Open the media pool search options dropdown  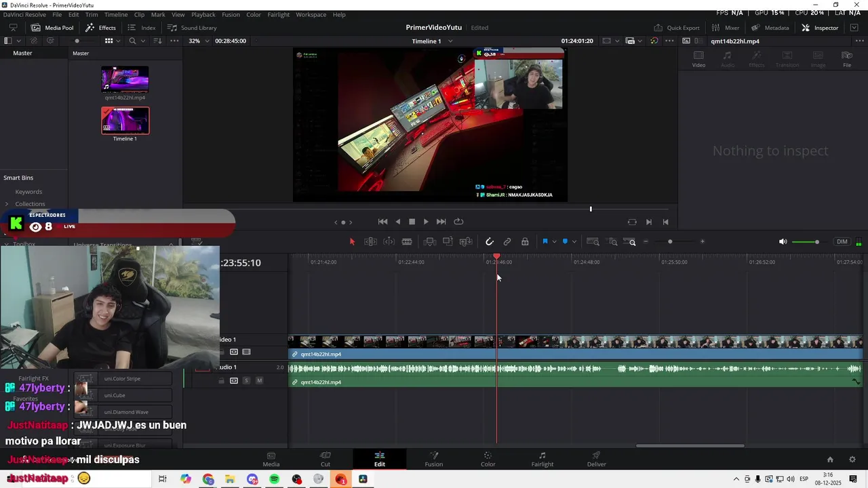[x=142, y=41]
